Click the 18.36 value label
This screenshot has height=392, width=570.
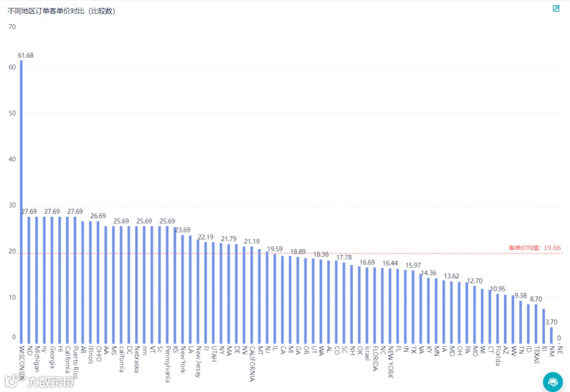point(321,254)
